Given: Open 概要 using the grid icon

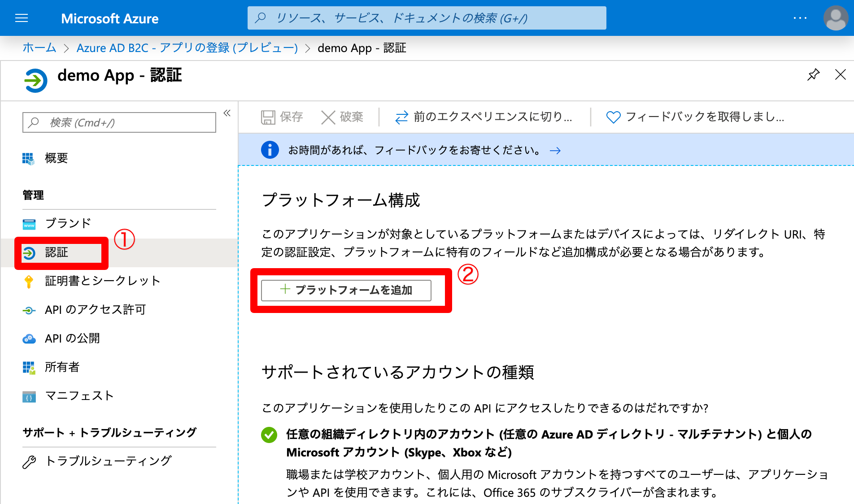Looking at the screenshot, I should click(56, 158).
